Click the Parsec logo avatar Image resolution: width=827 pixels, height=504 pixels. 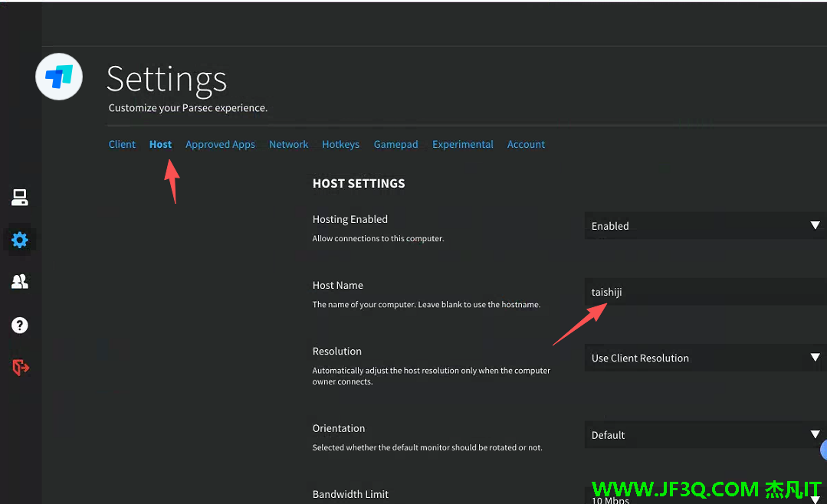(x=59, y=77)
